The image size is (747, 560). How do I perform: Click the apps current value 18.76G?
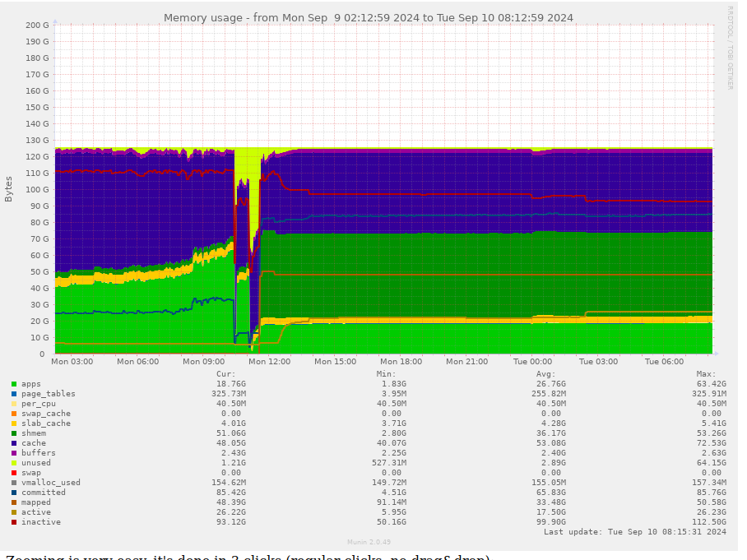[x=231, y=384]
